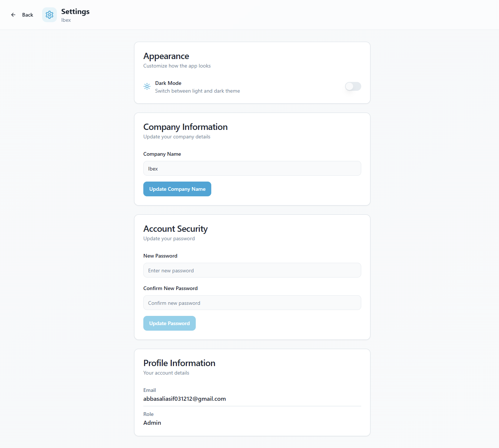The width and height of the screenshot is (499, 448).
Task: Click the Account Security heading
Action: pos(175,229)
